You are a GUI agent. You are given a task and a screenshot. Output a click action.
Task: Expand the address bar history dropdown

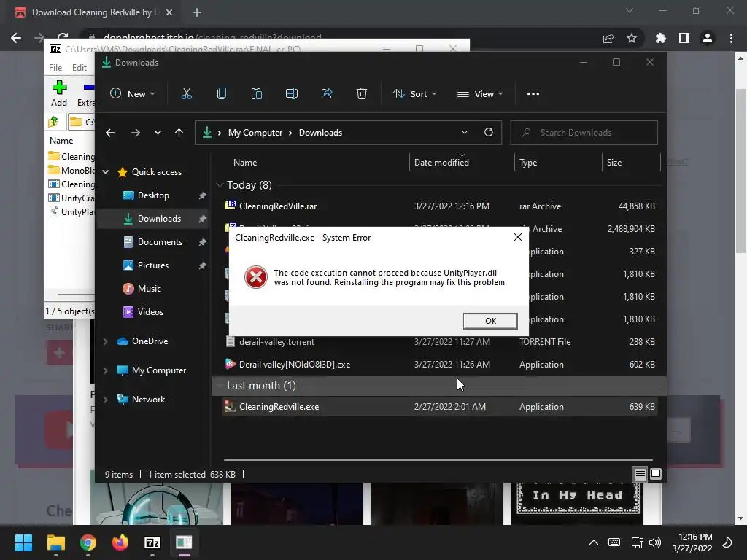coord(465,133)
